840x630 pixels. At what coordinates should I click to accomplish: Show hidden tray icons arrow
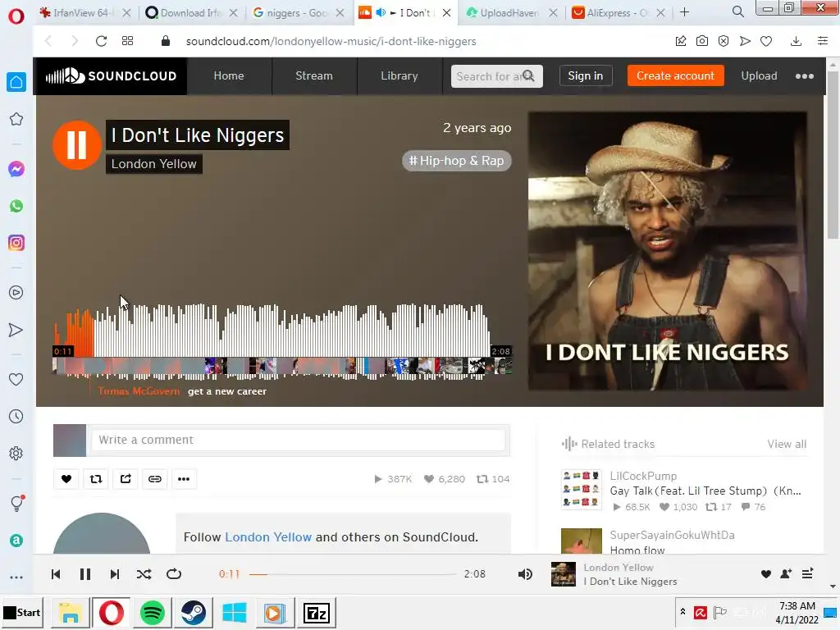click(x=682, y=611)
